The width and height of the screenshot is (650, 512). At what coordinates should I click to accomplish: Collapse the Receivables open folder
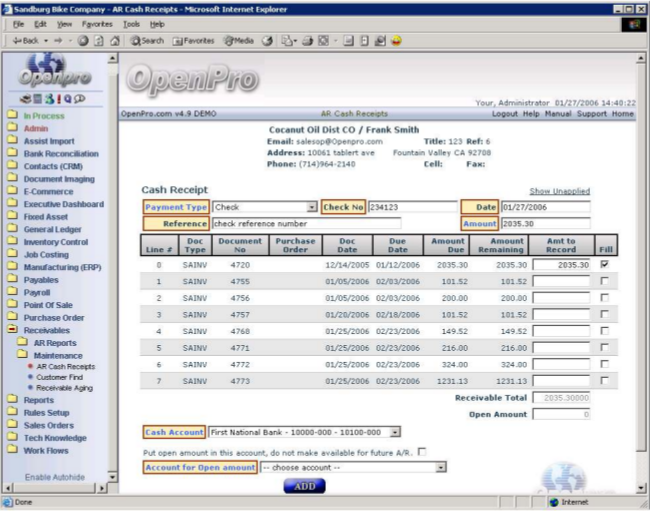point(12,329)
